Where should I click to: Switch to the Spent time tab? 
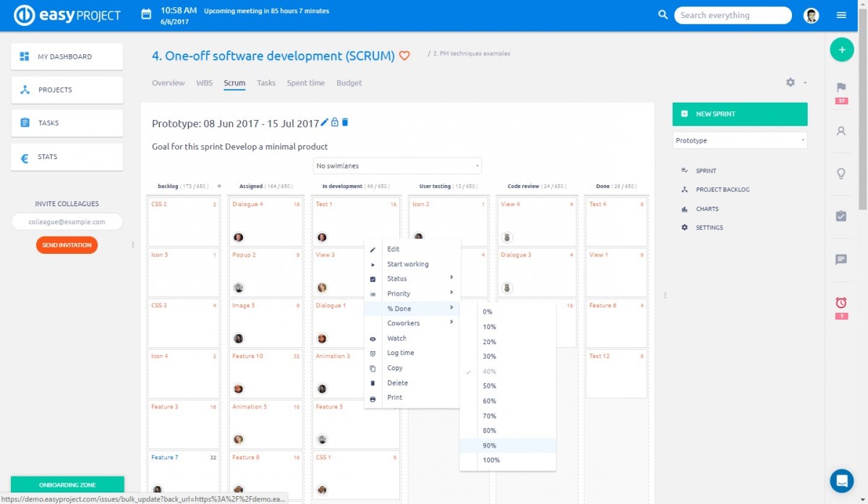pos(305,82)
